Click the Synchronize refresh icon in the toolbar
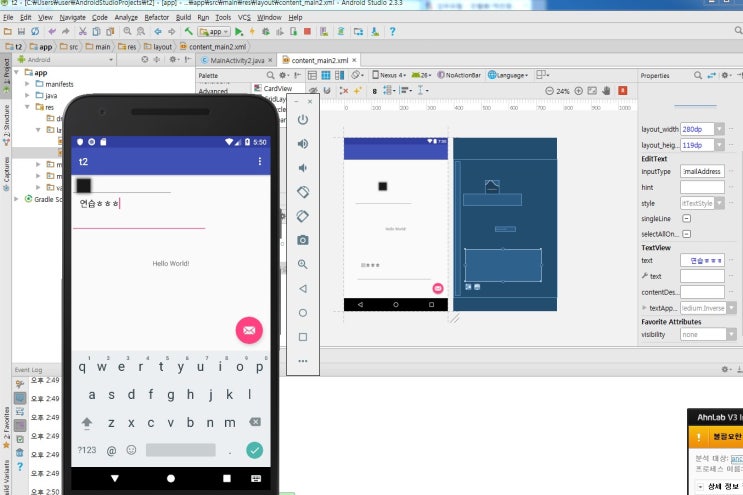Viewport: 743px width, 495px height. click(35, 32)
